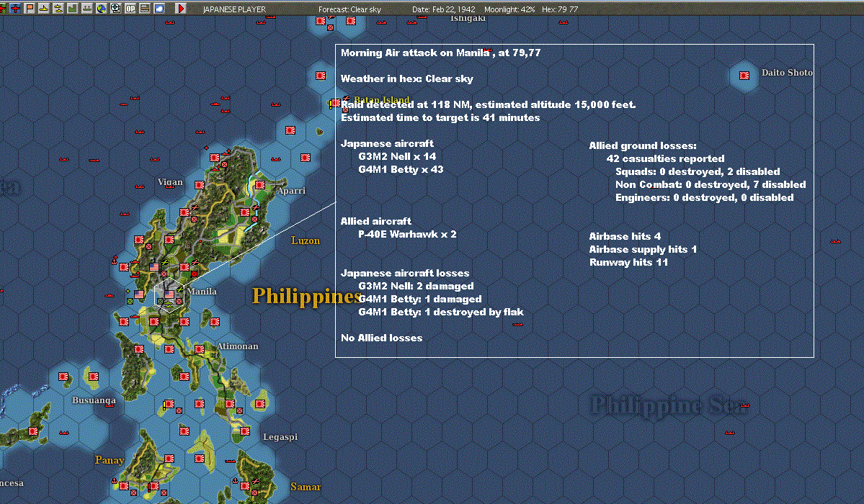Click the Airbase hits 4 line
This screenshot has height=504, width=864.
[625, 236]
